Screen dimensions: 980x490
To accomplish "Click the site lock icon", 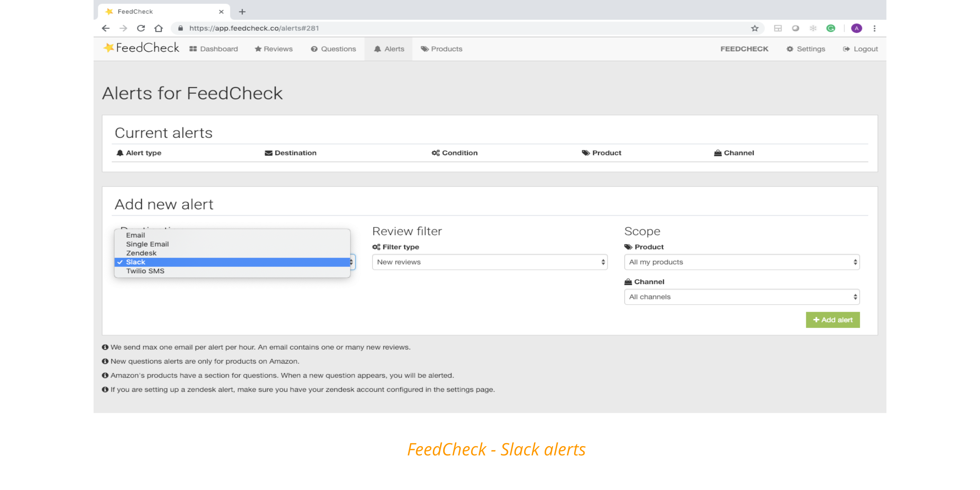I will click(181, 28).
